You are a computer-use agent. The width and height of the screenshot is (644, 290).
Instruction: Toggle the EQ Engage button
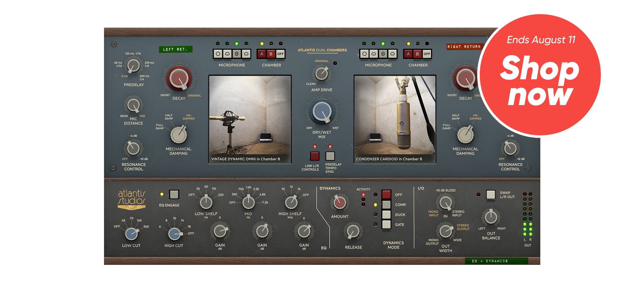tap(174, 194)
